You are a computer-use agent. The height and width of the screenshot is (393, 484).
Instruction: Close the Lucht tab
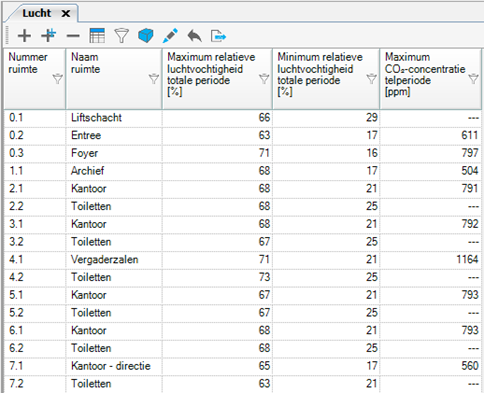(x=66, y=14)
